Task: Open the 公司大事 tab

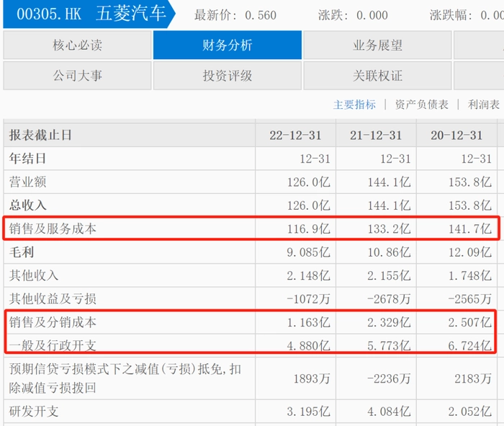Action: point(77,76)
